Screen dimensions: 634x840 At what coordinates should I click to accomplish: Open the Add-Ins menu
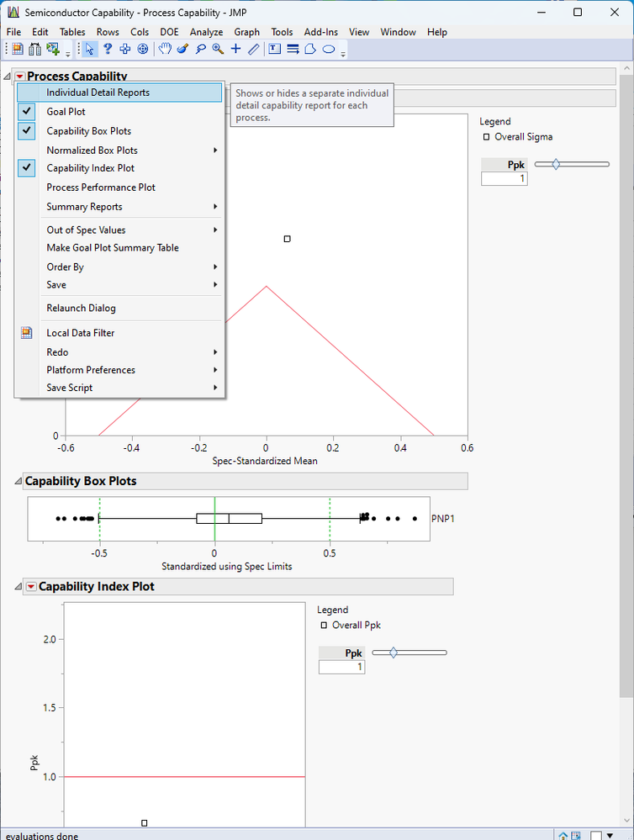pyautogui.click(x=321, y=32)
